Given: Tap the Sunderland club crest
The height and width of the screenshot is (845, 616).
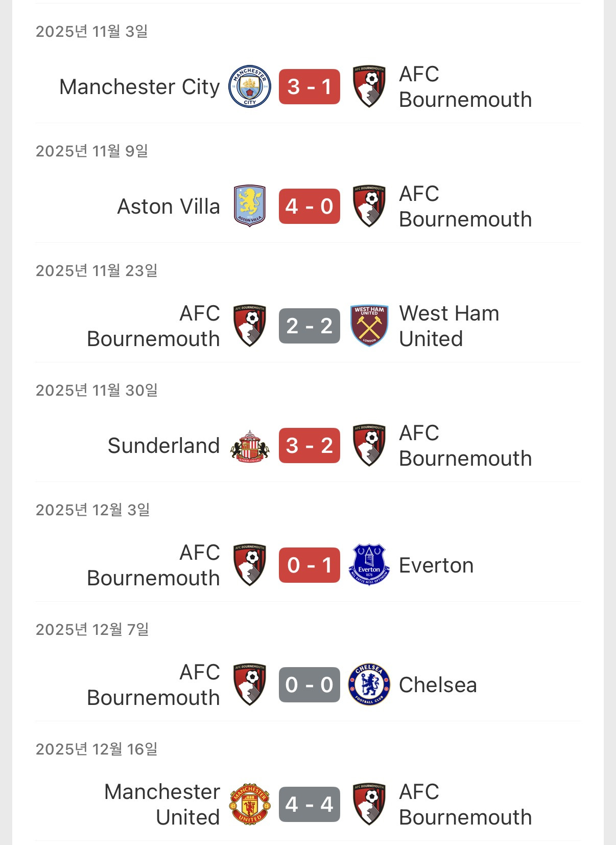Looking at the screenshot, I should pos(250,446).
